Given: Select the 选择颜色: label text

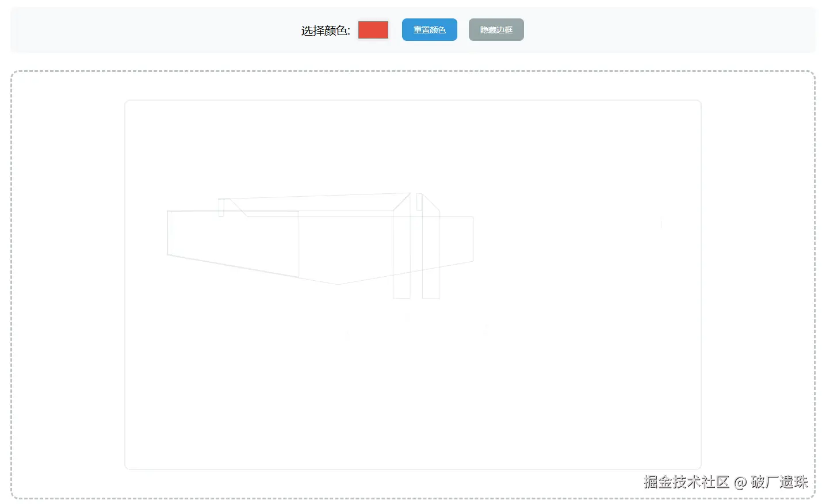Looking at the screenshot, I should pyautogui.click(x=326, y=30).
